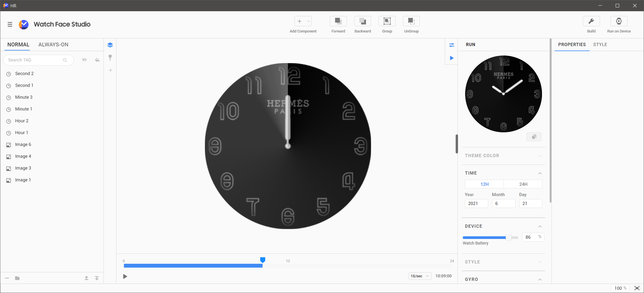Click the run panel scrollbar
The height and width of the screenshot is (293, 644).
coord(551,121)
